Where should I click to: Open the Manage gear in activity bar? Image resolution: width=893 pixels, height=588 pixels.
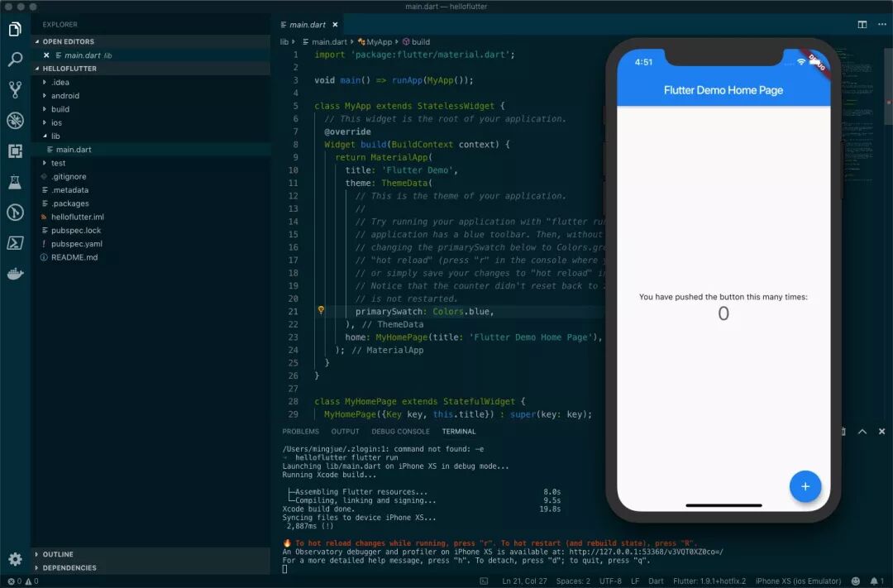[x=16, y=559]
